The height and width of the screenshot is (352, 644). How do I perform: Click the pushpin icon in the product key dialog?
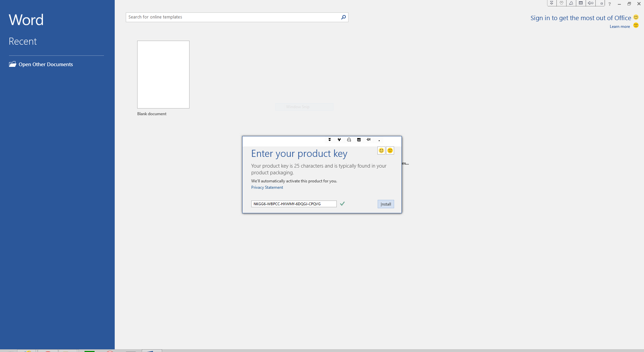[369, 140]
